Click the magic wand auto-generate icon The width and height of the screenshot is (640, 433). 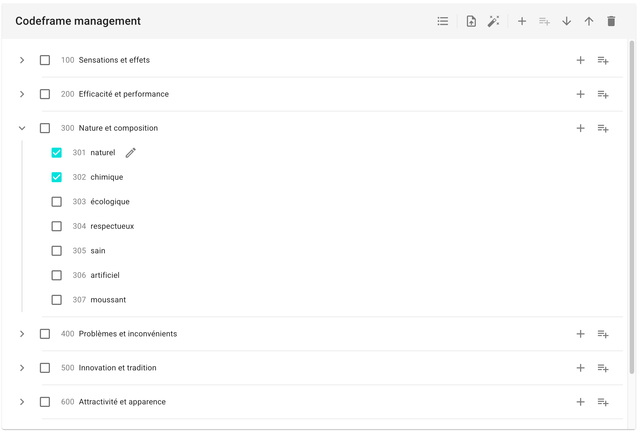[x=493, y=21]
